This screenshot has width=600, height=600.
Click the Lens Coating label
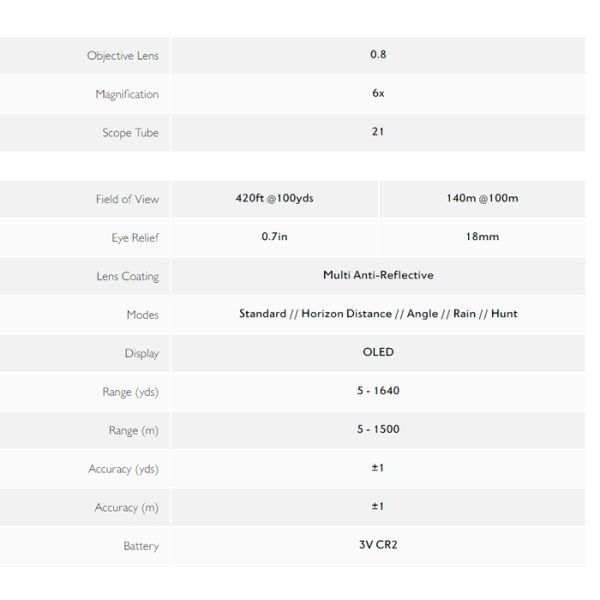coord(128,276)
